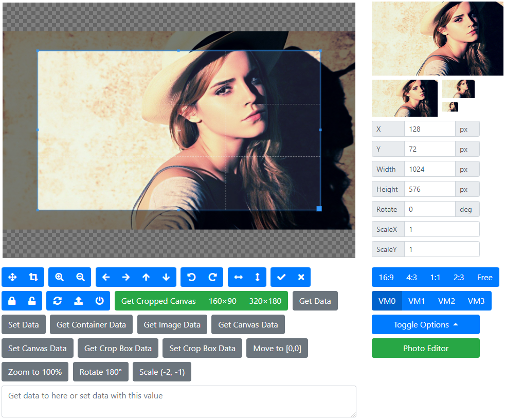The image size is (505, 420).
Task: Click Get Cropped Canvas button
Action: pos(158,301)
